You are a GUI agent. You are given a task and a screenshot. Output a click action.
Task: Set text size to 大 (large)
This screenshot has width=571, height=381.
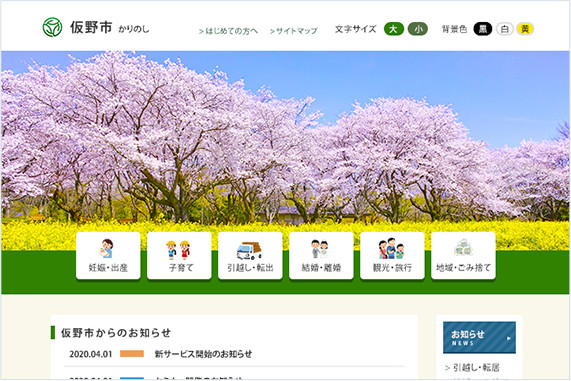pos(394,29)
